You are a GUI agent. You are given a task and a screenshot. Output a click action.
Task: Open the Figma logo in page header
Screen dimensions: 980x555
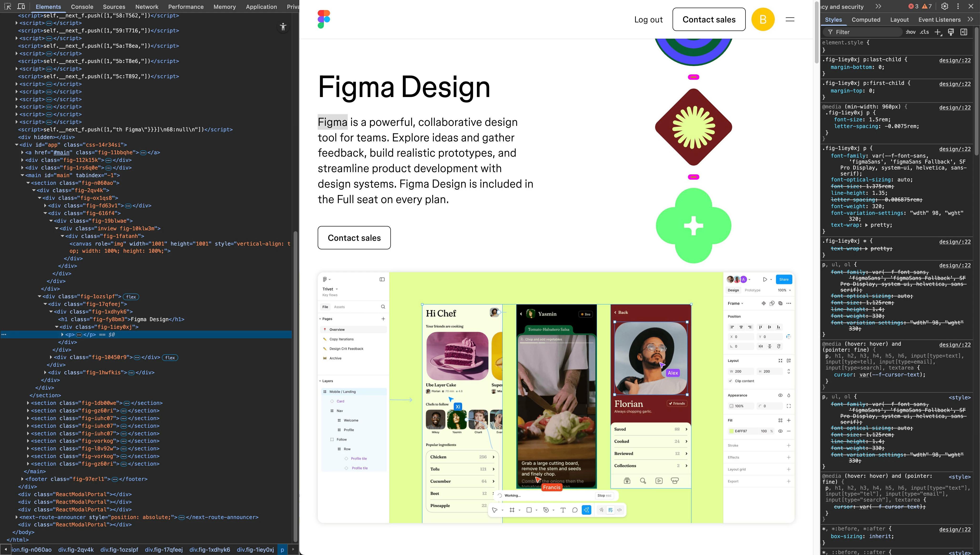tap(324, 20)
